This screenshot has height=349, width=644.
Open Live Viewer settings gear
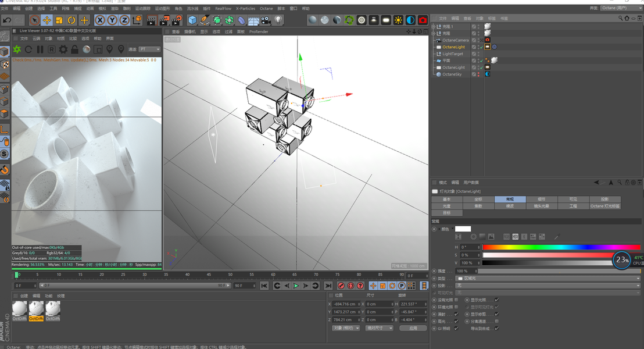[x=63, y=49]
